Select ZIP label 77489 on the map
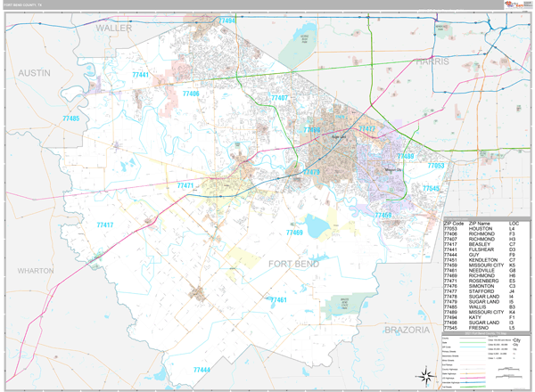Screen dimensions: 535x392 click(406, 156)
